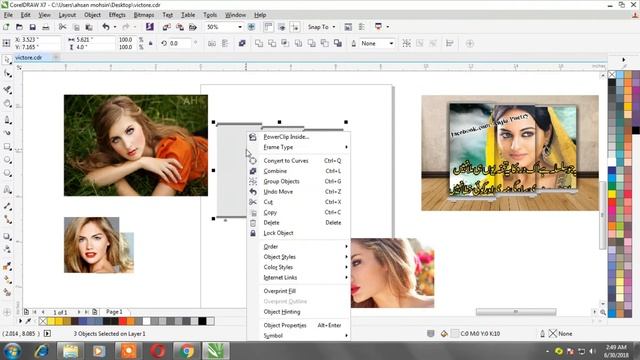Click the Paste icon in the standard toolbar
Viewport: 640px width, 360px height.
click(x=89, y=27)
